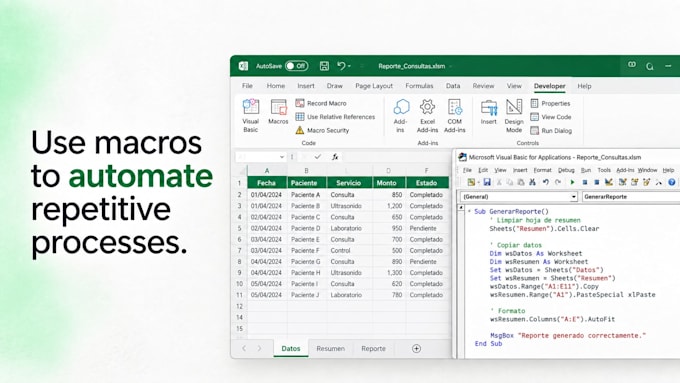Expand the (General) object dropdown

pos(574,196)
